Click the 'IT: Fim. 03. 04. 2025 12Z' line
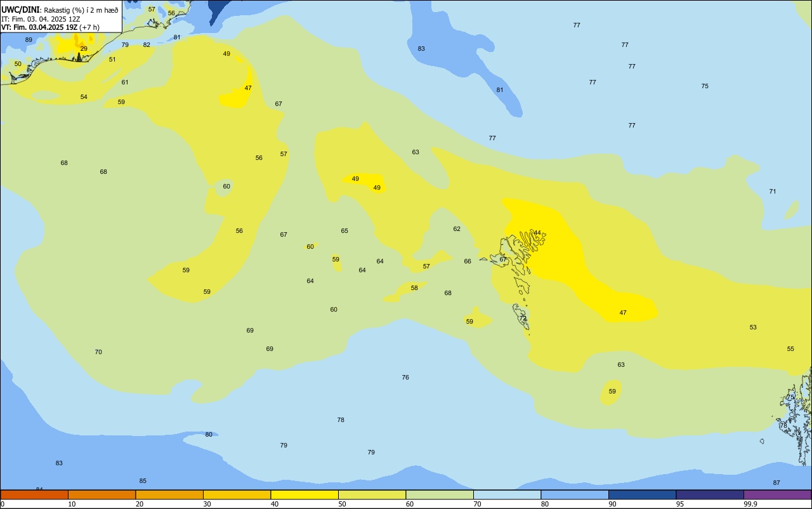This screenshot has height=509, width=812. (x=41, y=18)
